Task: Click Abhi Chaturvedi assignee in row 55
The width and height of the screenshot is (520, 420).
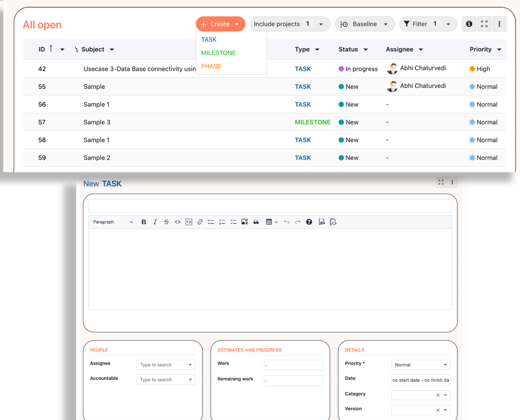Action: click(x=423, y=86)
